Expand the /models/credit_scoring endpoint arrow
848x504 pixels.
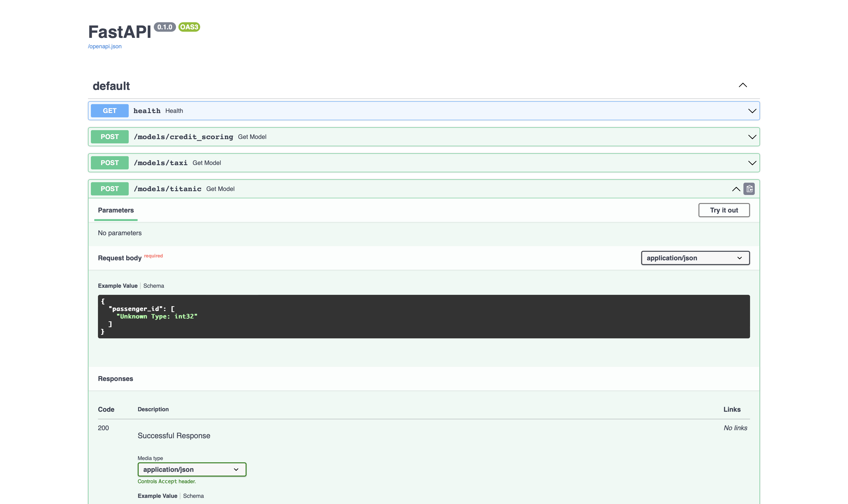752,137
